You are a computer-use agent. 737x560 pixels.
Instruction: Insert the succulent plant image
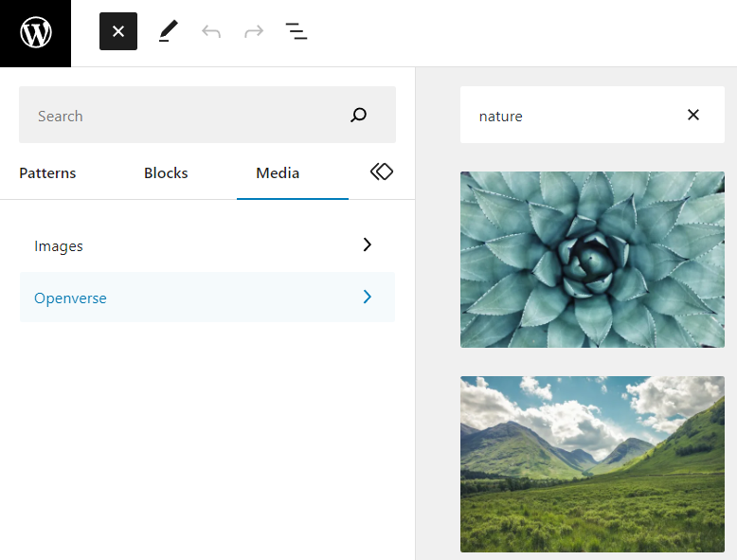592,260
